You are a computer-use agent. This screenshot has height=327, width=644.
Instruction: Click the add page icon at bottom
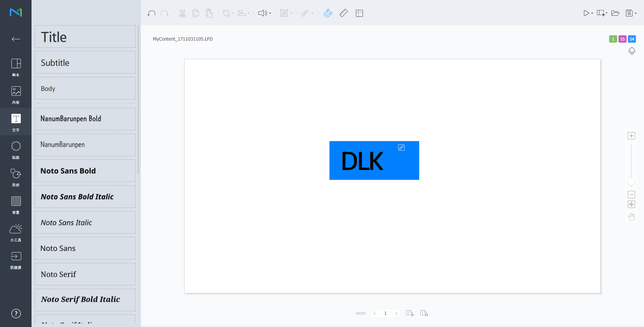[x=410, y=313]
